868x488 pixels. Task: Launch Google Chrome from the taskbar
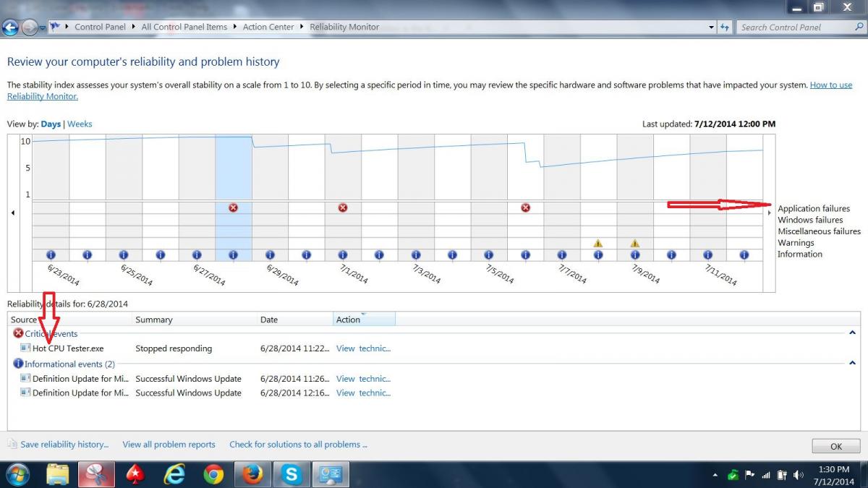213,474
